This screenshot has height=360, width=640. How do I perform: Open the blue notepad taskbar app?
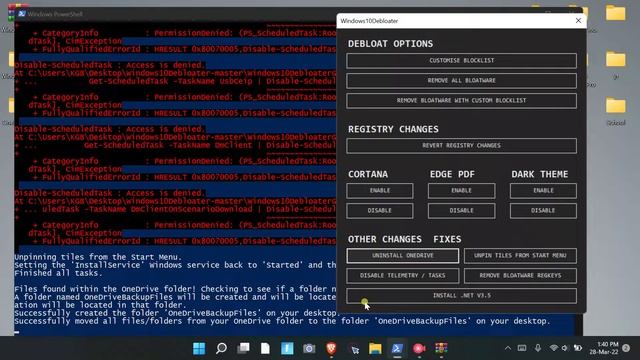click(287, 348)
